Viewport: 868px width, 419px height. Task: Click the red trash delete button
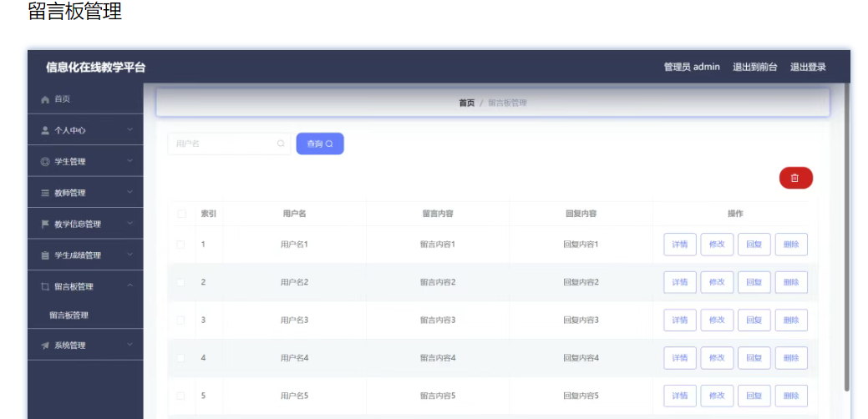click(795, 178)
